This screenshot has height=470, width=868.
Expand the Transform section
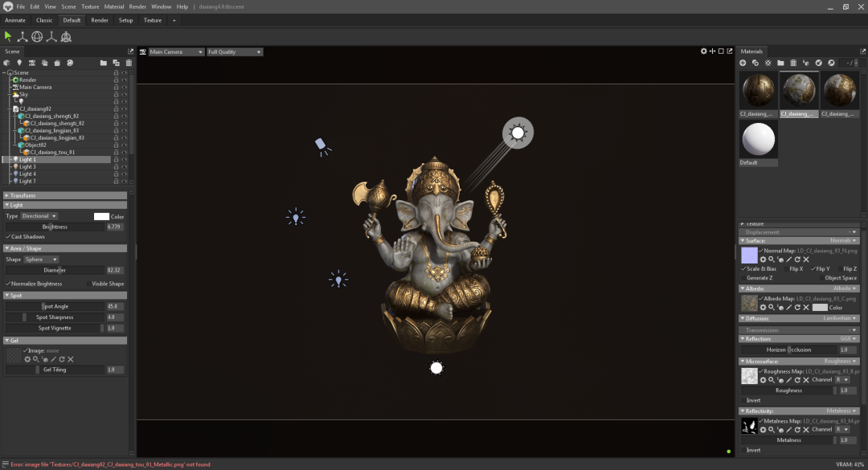65,195
